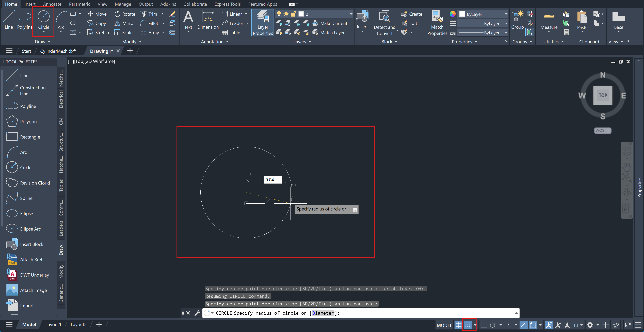644x332 pixels.
Task: Select the Stretch tool
Action: [x=98, y=33]
